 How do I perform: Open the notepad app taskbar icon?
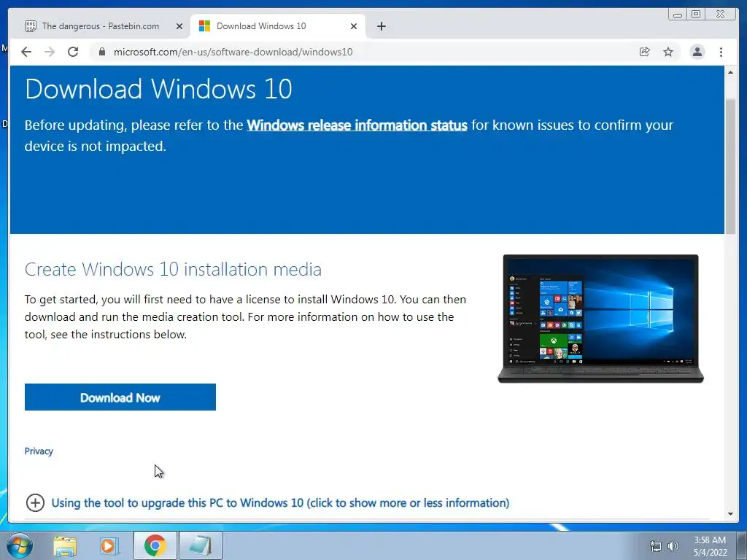point(200,546)
